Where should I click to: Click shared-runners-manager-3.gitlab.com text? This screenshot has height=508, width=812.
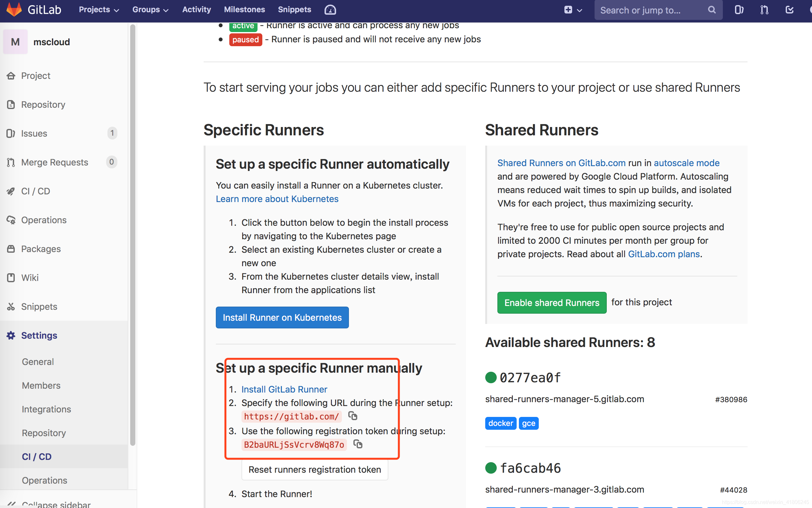coord(564,489)
